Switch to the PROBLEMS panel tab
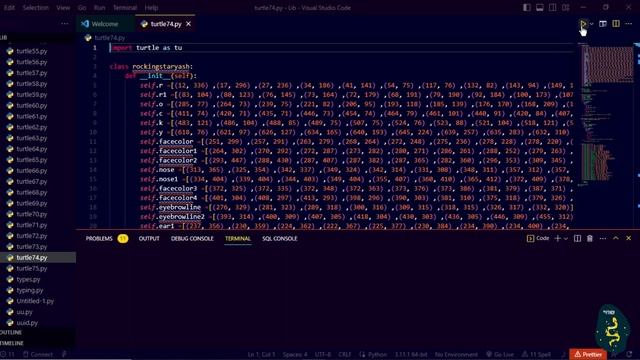The height and width of the screenshot is (360, 640). click(99, 238)
